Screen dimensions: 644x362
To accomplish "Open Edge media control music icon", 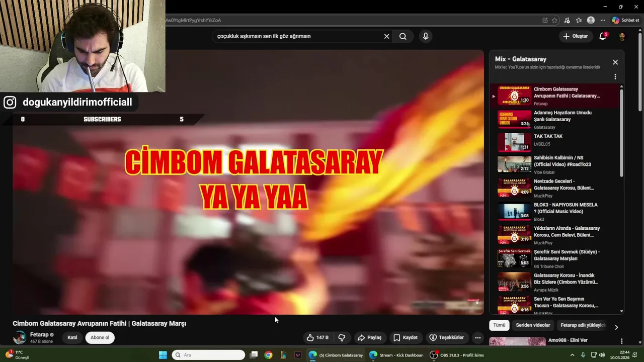I will coord(567,20).
